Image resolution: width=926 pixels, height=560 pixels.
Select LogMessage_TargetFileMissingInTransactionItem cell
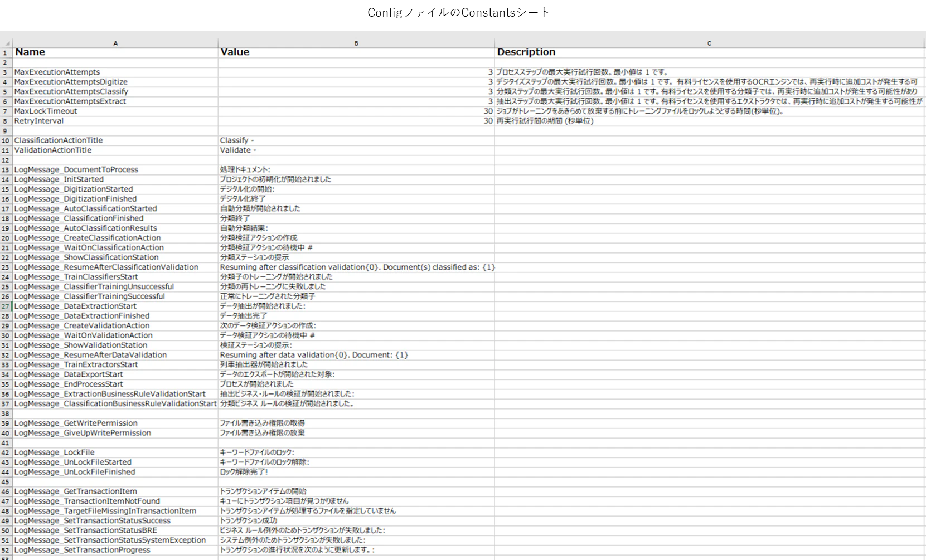[115, 511]
